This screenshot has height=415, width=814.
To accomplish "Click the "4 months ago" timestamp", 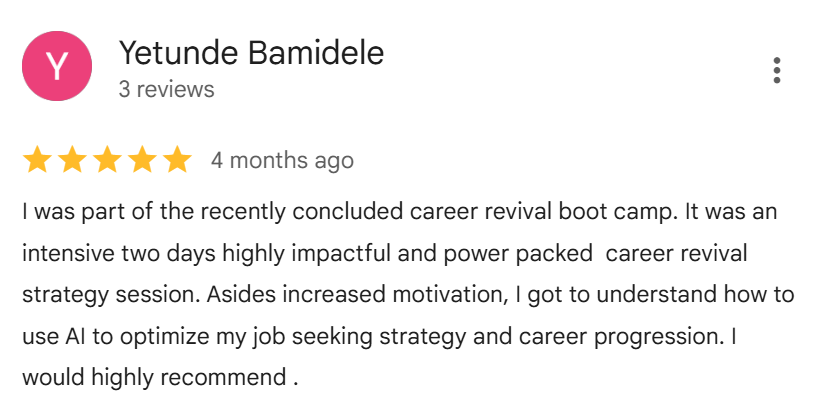I will click(282, 160).
